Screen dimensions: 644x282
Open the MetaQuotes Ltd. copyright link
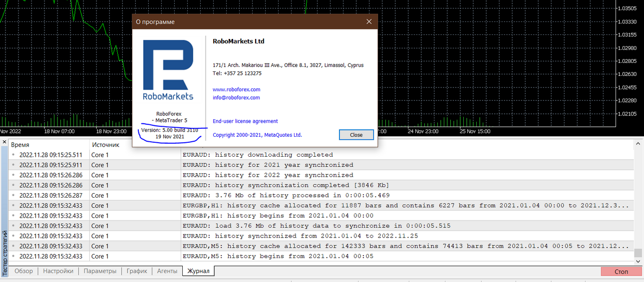(x=257, y=135)
